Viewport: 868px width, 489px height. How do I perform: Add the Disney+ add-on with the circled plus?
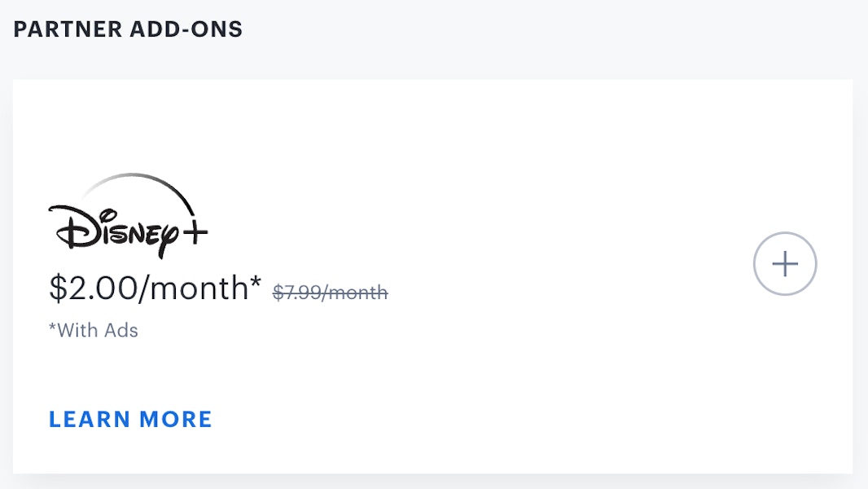784,263
